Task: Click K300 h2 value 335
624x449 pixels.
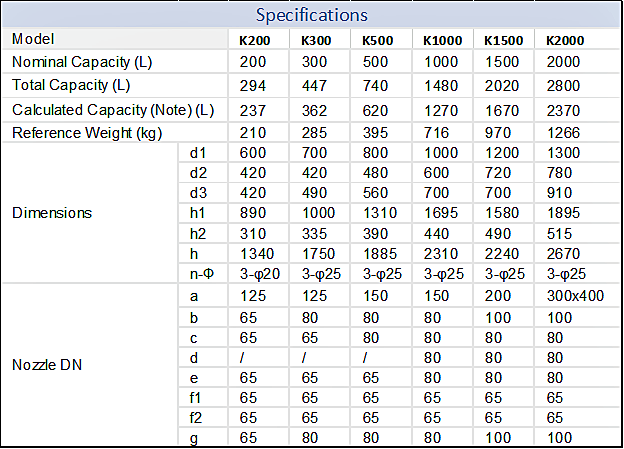Action: [314, 234]
